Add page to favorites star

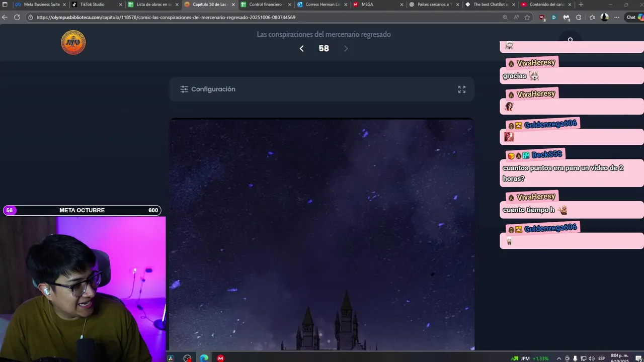pyautogui.click(x=527, y=17)
